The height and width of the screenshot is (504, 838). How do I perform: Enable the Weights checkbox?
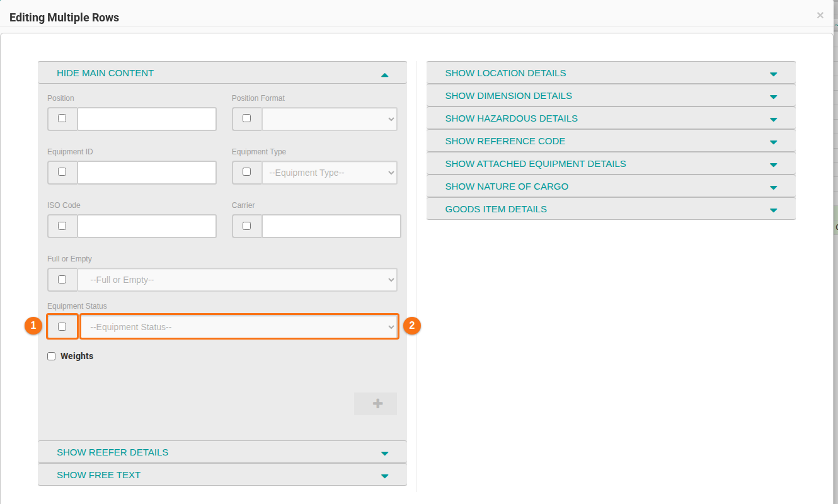52,357
